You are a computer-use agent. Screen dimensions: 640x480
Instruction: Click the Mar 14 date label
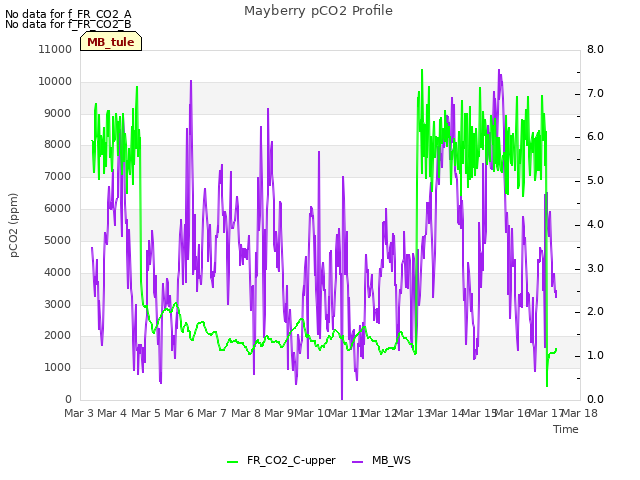(x=447, y=413)
